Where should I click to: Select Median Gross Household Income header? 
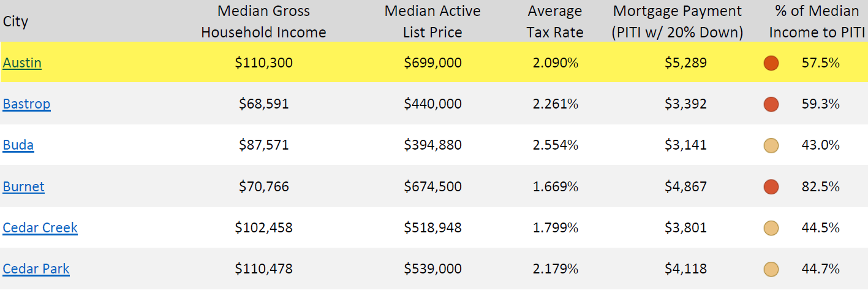click(263, 21)
